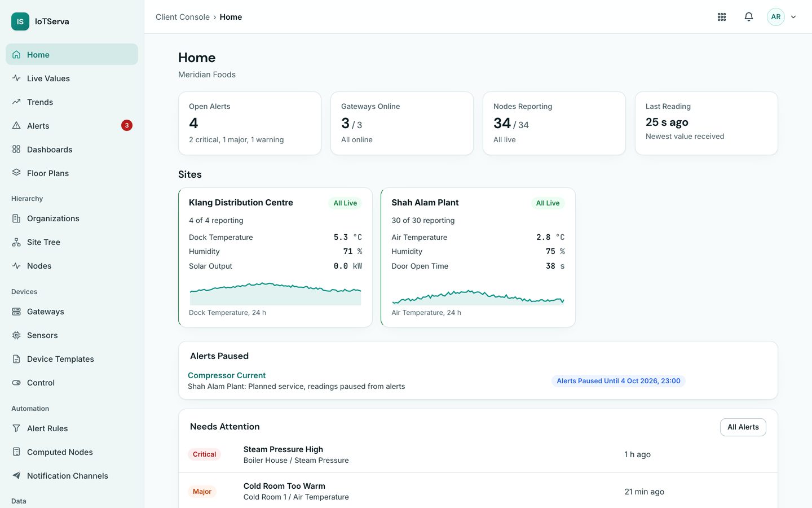This screenshot has height=508, width=812.
Task: Click the Control toggle icon
Action: pos(16,383)
